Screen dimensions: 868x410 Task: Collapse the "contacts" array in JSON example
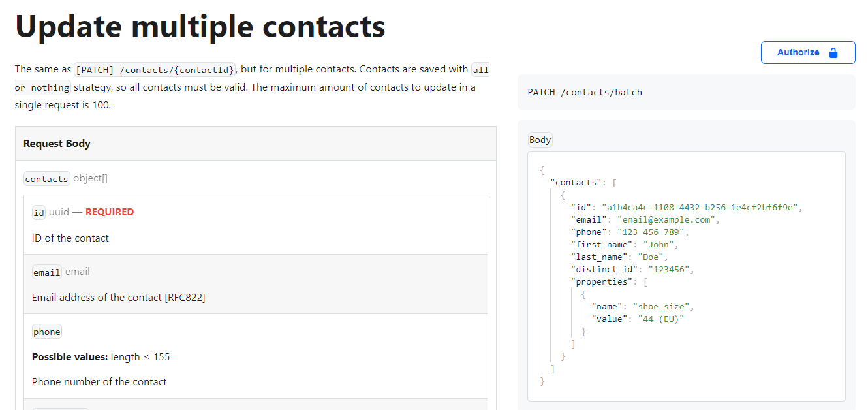click(614, 183)
